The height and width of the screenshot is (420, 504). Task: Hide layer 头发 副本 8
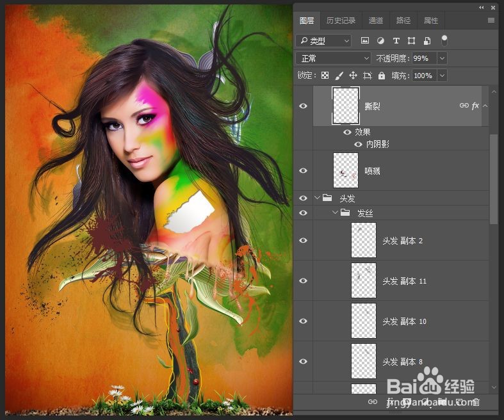click(303, 361)
